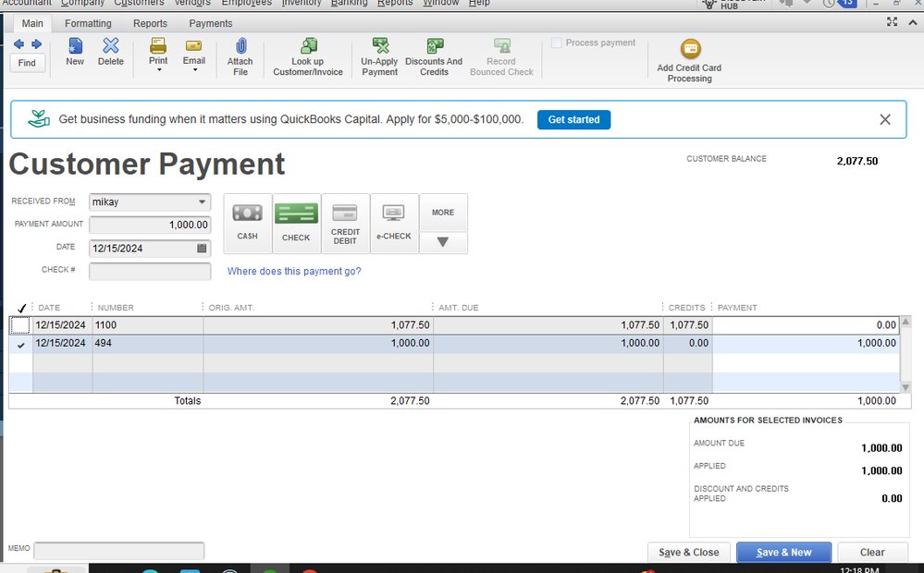Click the Memo field

pyautogui.click(x=119, y=551)
